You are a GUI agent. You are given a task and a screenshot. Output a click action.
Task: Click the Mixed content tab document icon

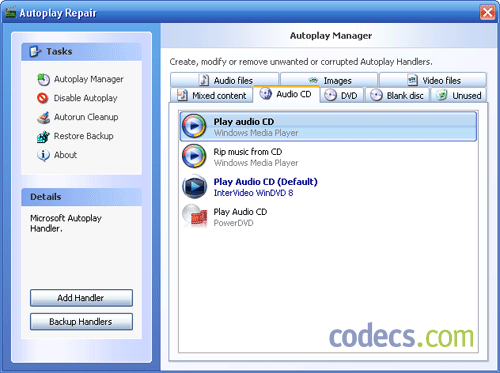pos(182,96)
